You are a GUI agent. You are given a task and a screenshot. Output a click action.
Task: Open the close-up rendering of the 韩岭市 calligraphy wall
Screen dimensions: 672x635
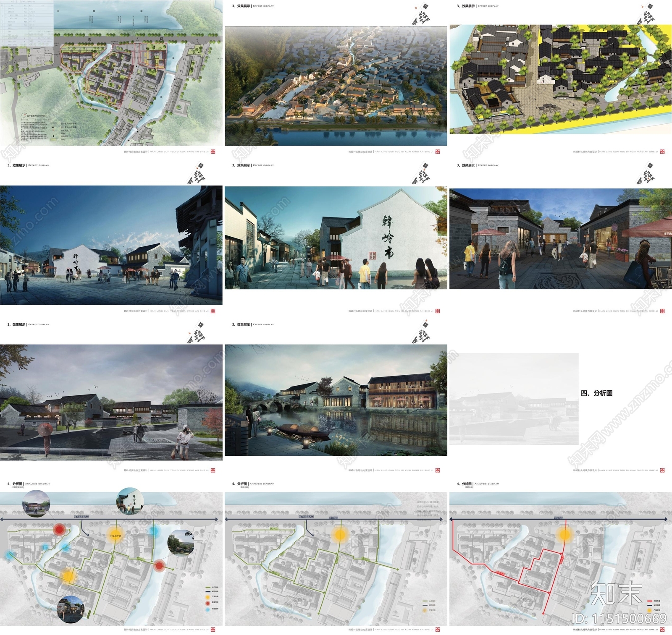[x=336, y=238]
